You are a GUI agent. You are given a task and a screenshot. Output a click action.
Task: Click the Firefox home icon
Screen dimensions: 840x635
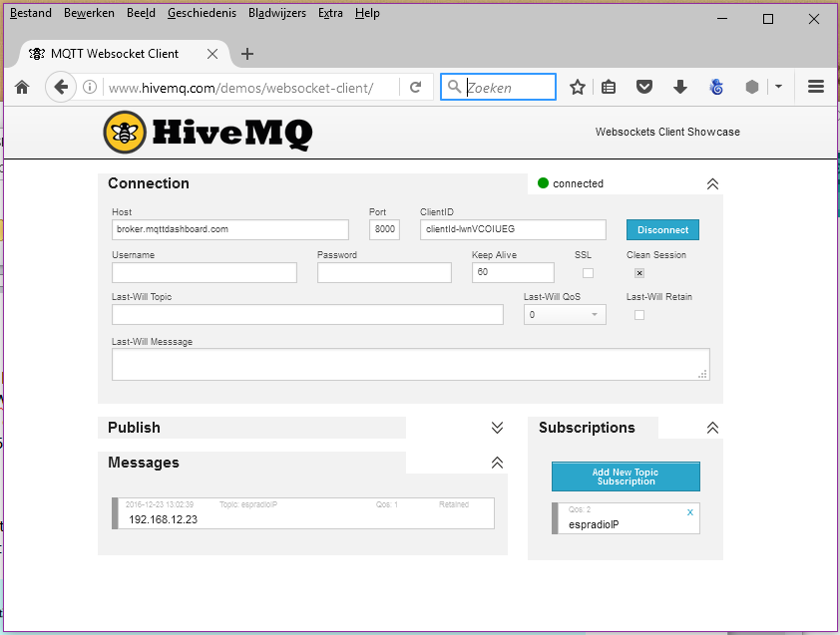click(22, 87)
